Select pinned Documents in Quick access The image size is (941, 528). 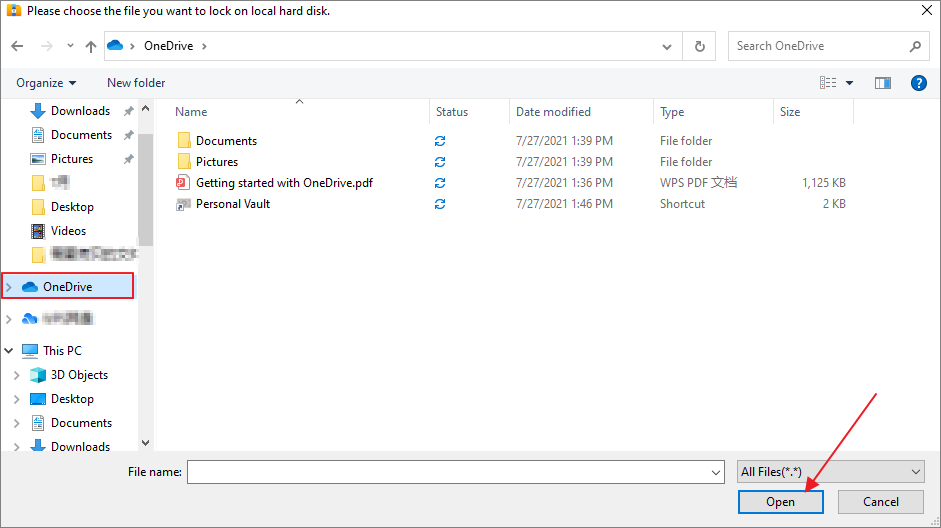pos(81,135)
